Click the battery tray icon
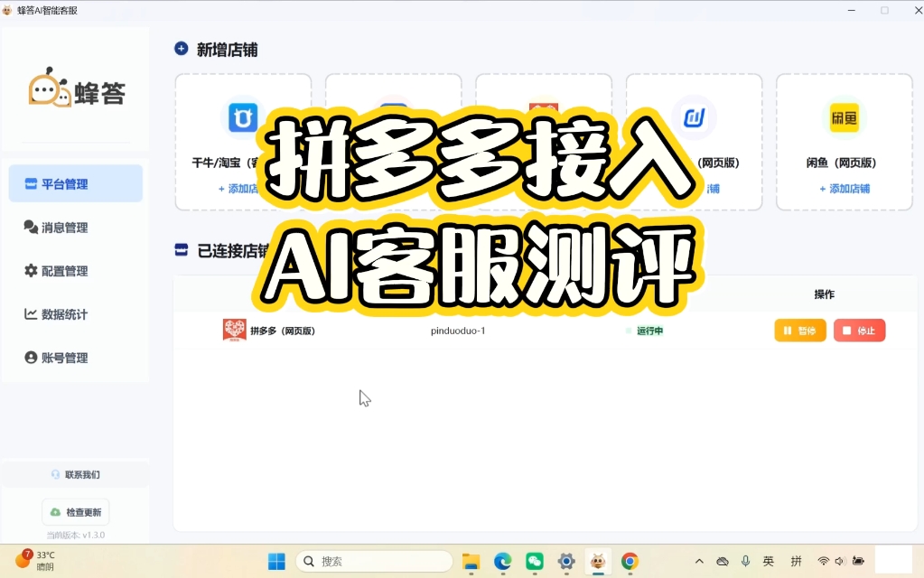924x578 pixels. click(858, 561)
